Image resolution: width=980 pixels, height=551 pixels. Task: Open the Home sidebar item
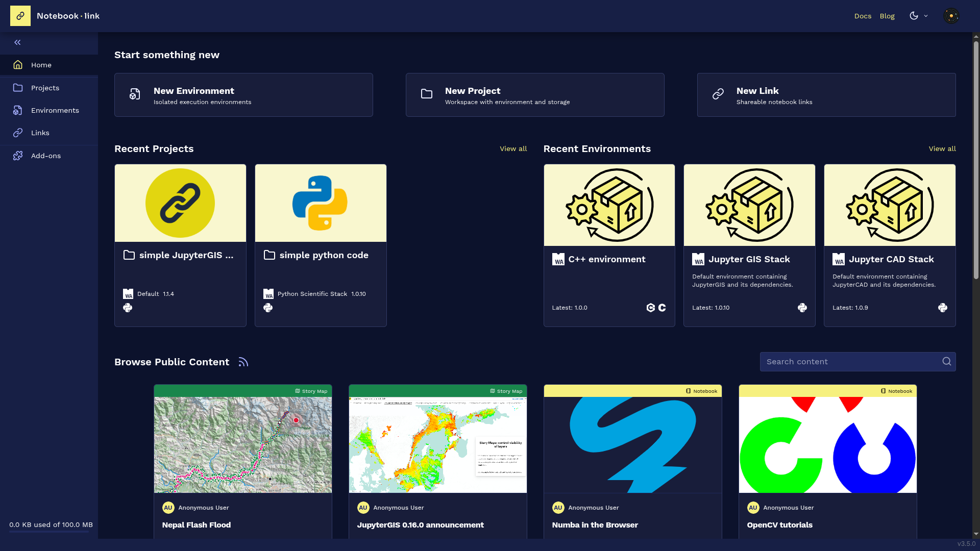pyautogui.click(x=49, y=65)
